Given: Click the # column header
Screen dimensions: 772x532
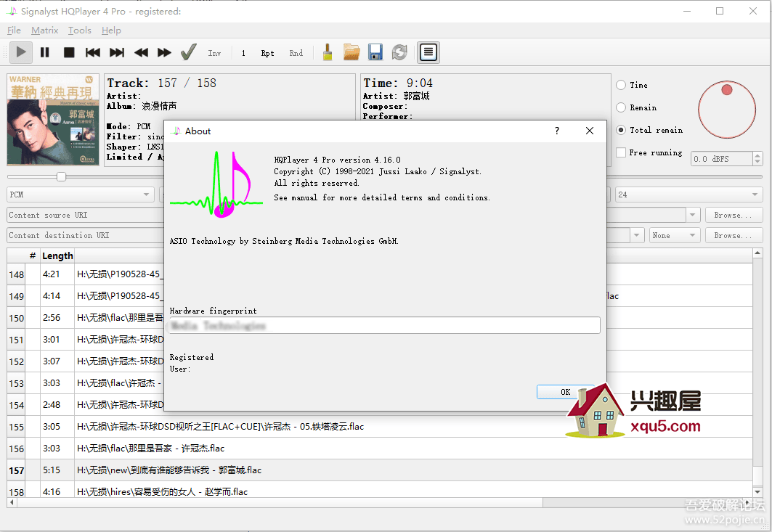Looking at the screenshot, I should click(33, 256).
